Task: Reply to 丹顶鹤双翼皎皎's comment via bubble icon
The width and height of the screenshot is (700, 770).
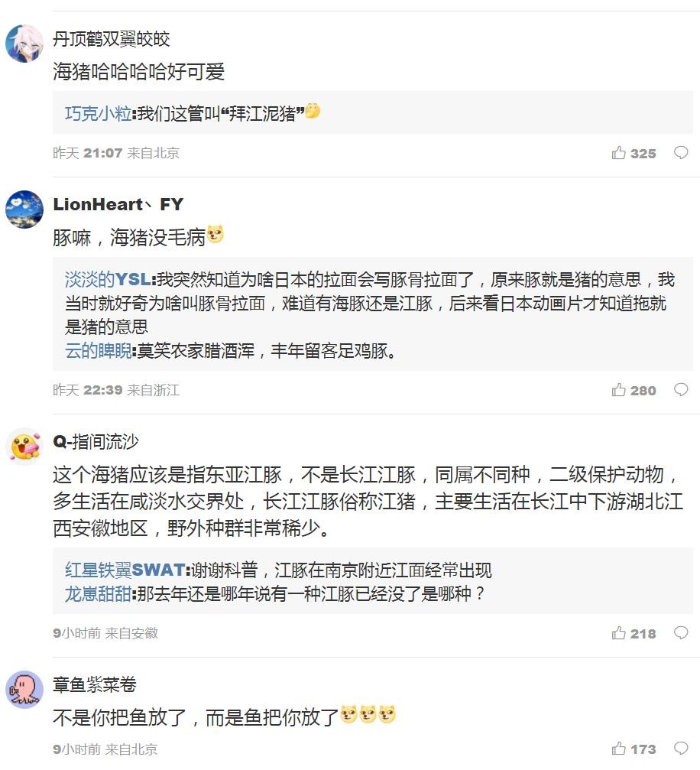Action: [680, 153]
